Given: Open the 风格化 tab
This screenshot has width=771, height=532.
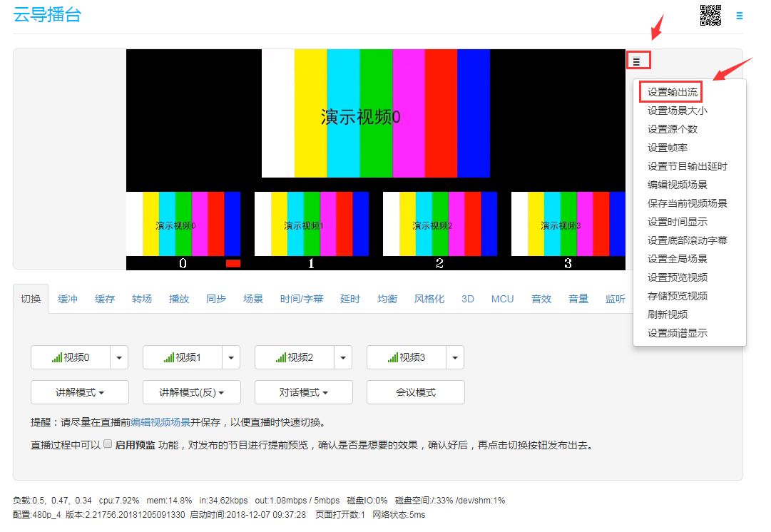Looking at the screenshot, I should click(x=429, y=299).
